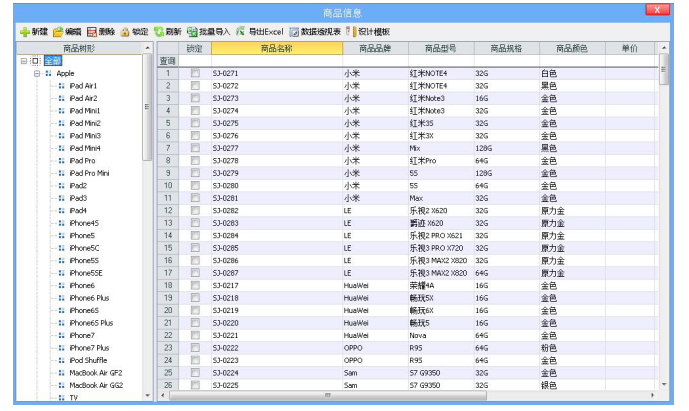Click the 刷新 (Refresh) toolbar icon
The width and height of the screenshot is (689, 411).
click(x=159, y=32)
